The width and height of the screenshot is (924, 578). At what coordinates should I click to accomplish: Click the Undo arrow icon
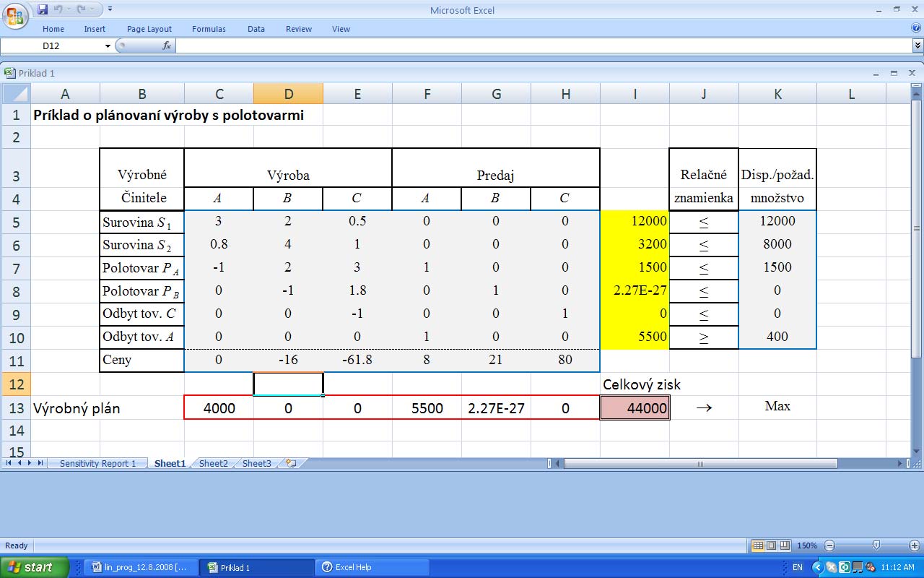58,9
